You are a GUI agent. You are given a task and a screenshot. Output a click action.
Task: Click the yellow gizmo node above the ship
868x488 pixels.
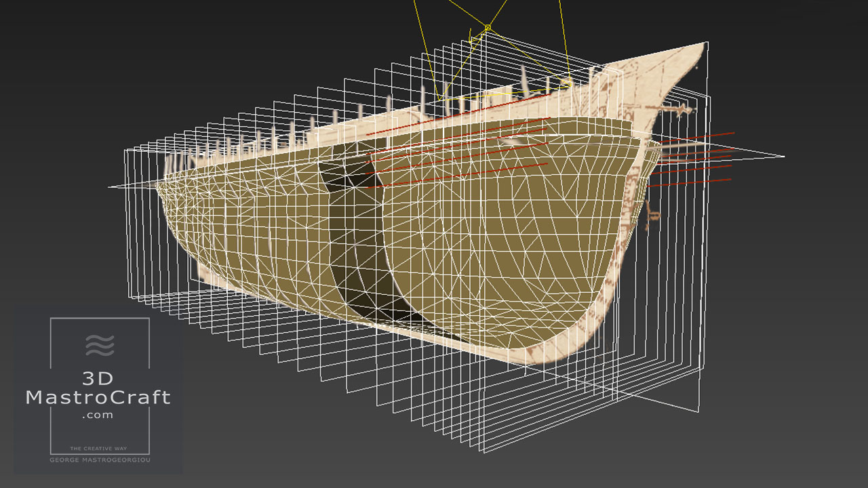point(487,28)
